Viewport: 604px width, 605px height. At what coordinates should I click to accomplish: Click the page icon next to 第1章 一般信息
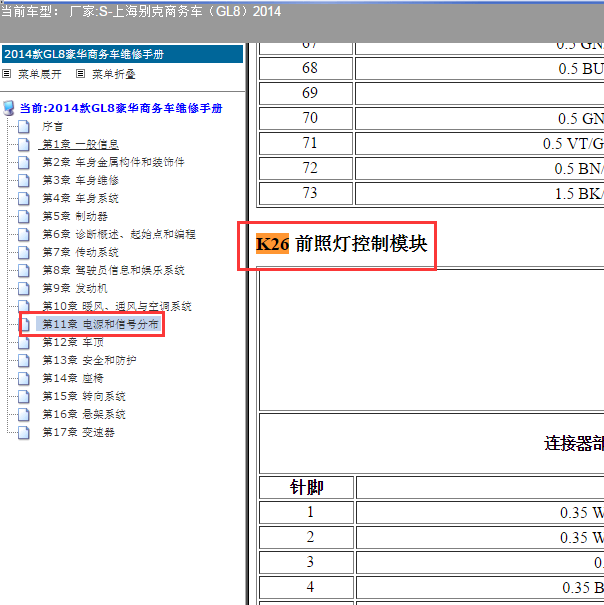click(24, 144)
